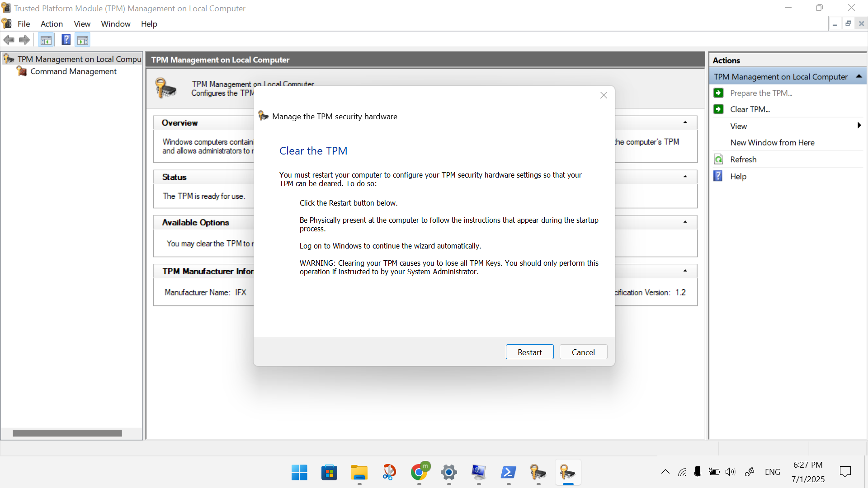This screenshot has width=868, height=488.
Task: Click the Back arrow toolbar icon
Action: coord(9,40)
